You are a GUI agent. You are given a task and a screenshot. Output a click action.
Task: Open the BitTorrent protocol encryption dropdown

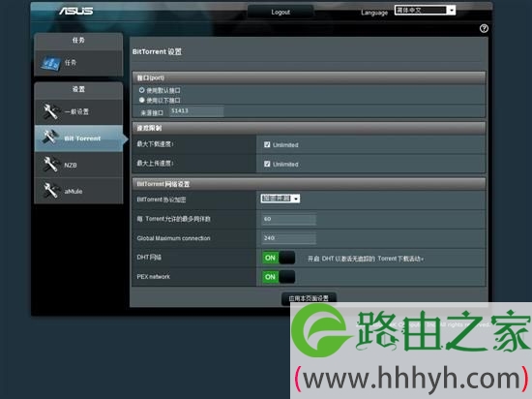tap(281, 199)
